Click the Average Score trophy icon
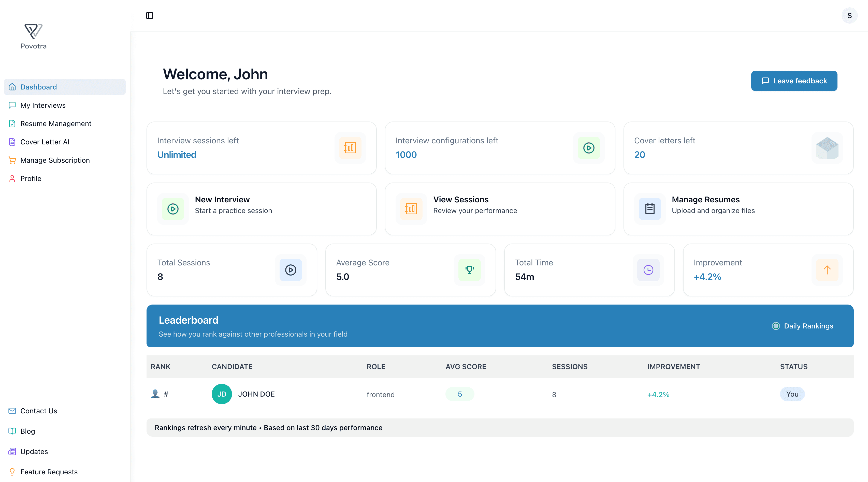The height and width of the screenshot is (482, 868). 469,270
